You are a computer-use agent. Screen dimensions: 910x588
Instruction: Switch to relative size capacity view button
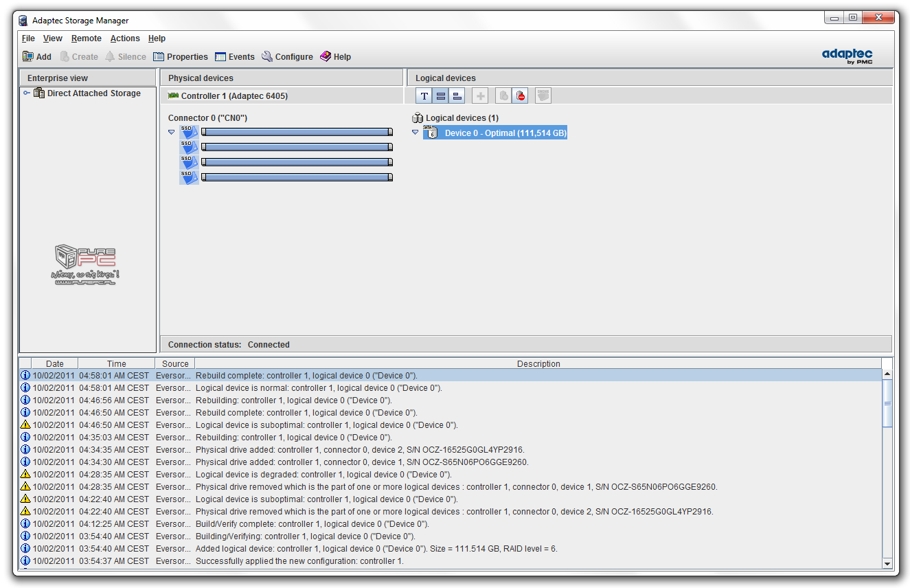click(x=457, y=96)
